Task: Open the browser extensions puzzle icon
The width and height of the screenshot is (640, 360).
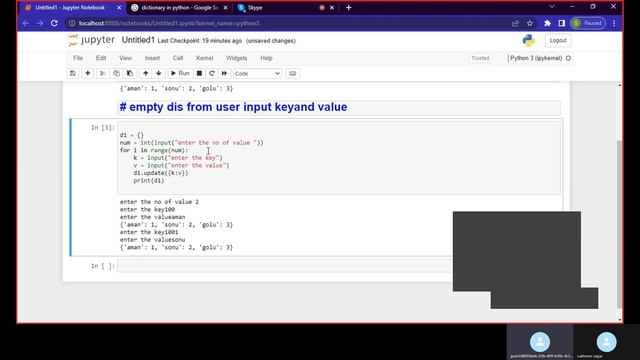Action: pyautogui.click(x=547, y=23)
